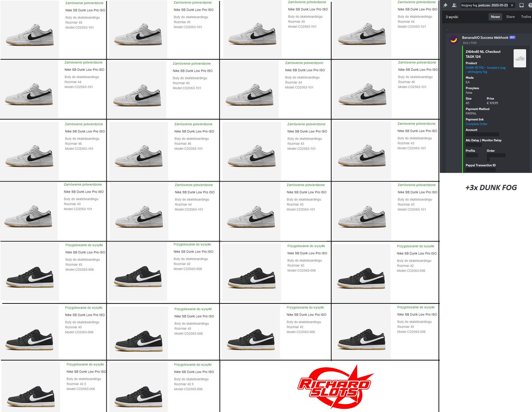532x412 pixels.
Task: Click the BananaAIO Success Webhook username
Action: [x=485, y=38]
